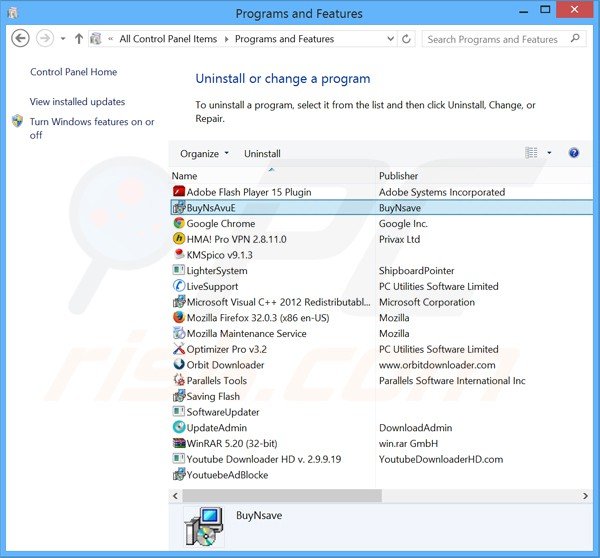Click the large BuyNsave details pane icon
This screenshot has height=558, width=600.
point(204,526)
